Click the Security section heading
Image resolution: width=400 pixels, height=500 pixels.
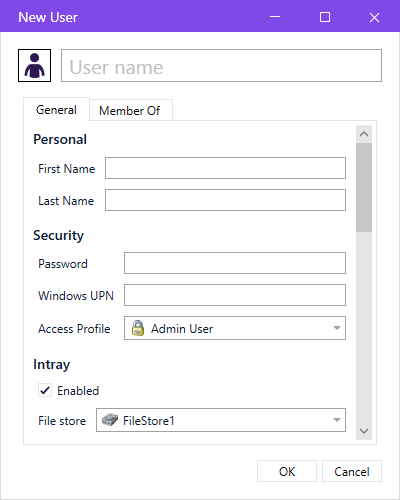click(58, 236)
